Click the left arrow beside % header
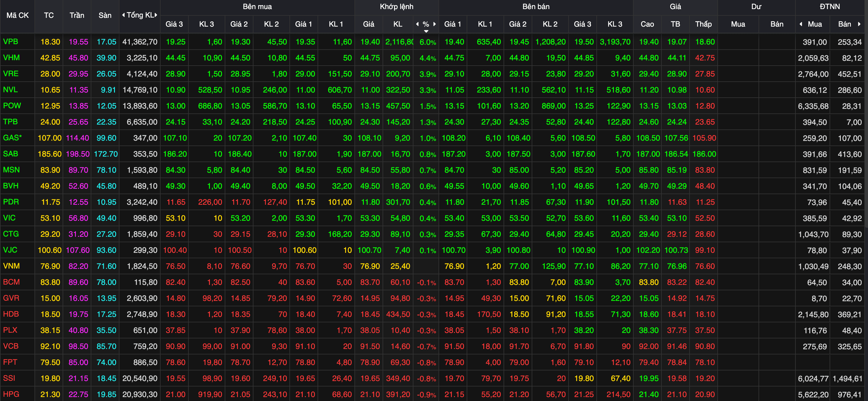The height and width of the screenshot is (401, 868). pyautogui.click(x=417, y=24)
